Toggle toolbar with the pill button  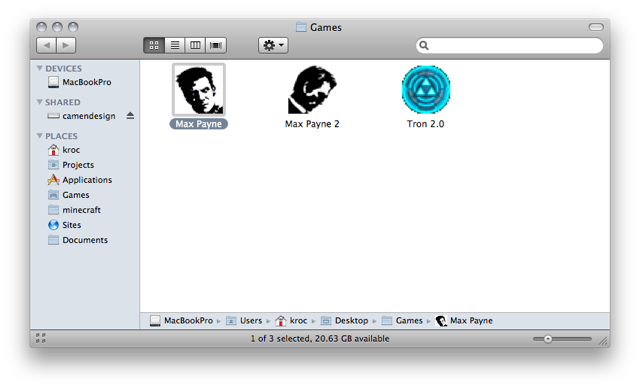click(x=596, y=27)
